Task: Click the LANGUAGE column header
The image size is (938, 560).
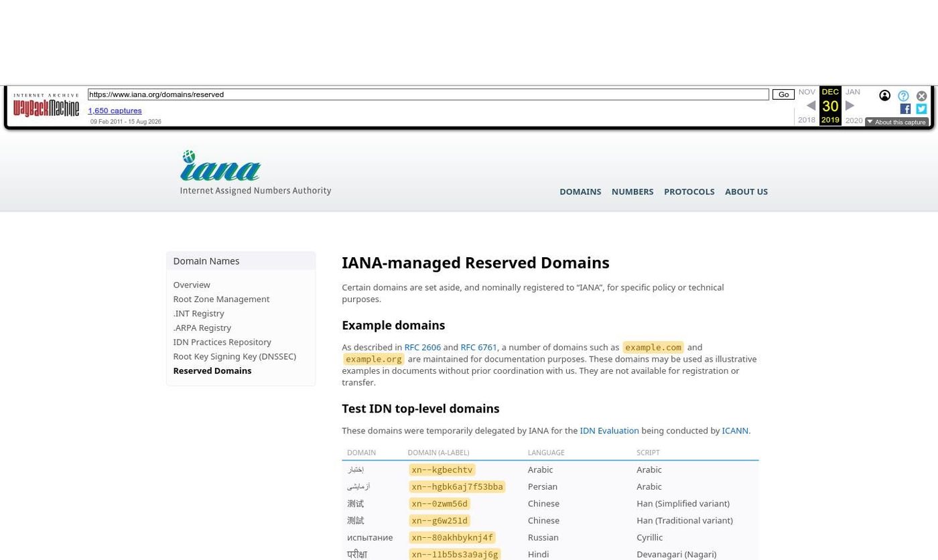Action: point(545,453)
